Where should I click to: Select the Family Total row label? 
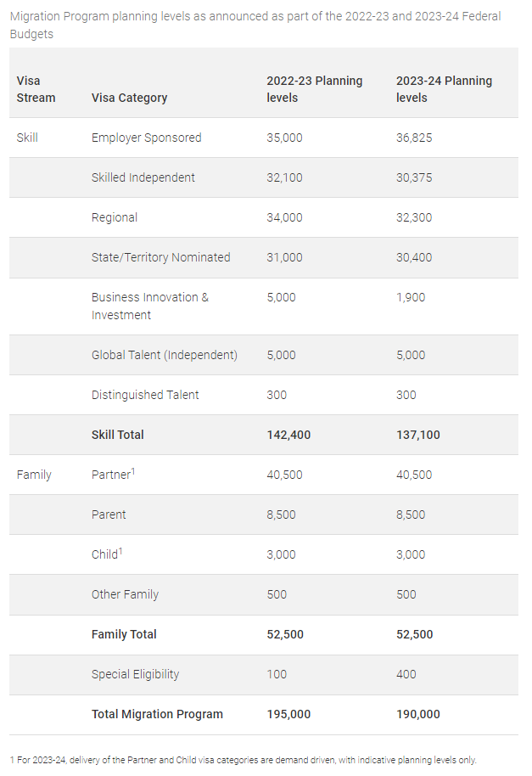point(124,634)
